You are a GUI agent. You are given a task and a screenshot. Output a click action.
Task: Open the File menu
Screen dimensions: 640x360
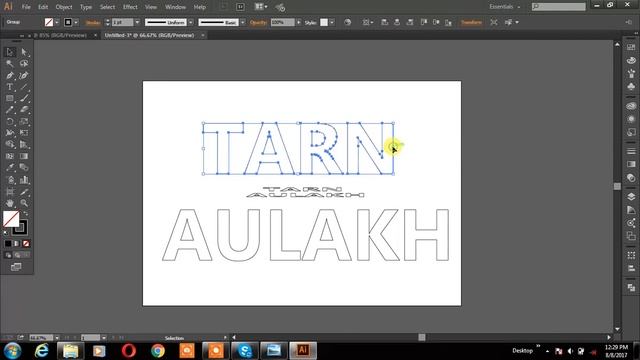tap(26, 7)
